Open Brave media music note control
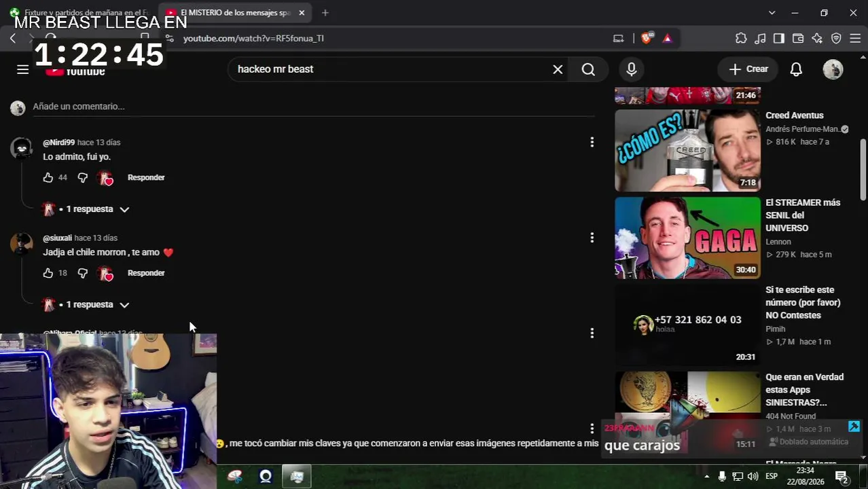 tap(760, 38)
